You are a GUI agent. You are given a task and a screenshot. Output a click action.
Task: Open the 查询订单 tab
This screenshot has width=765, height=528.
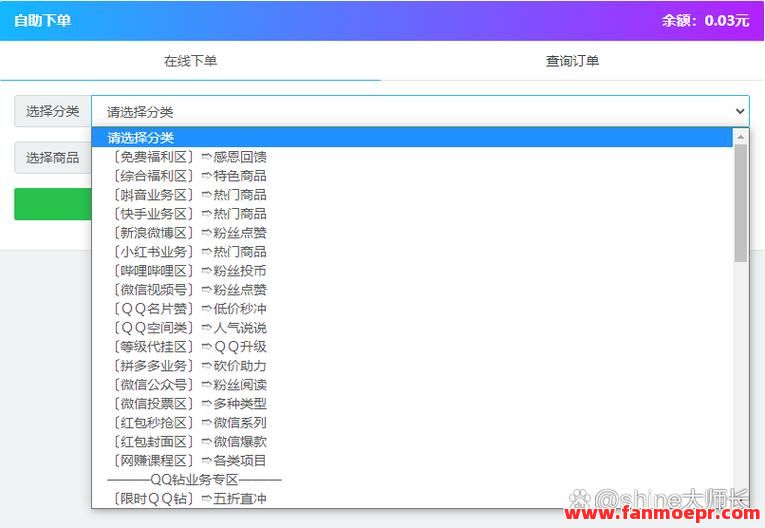pos(572,61)
